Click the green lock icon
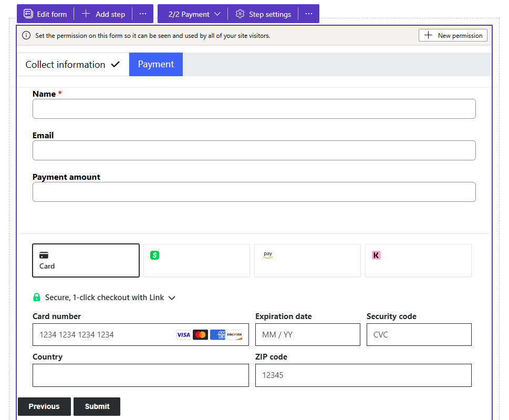This screenshot has width=509, height=420. click(x=37, y=297)
